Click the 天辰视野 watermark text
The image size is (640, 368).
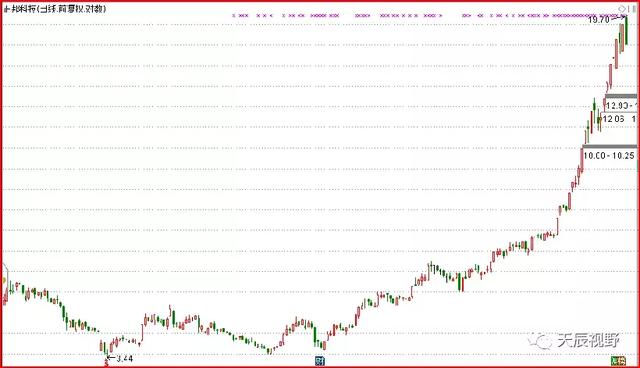pyautogui.click(x=588, y=340)
